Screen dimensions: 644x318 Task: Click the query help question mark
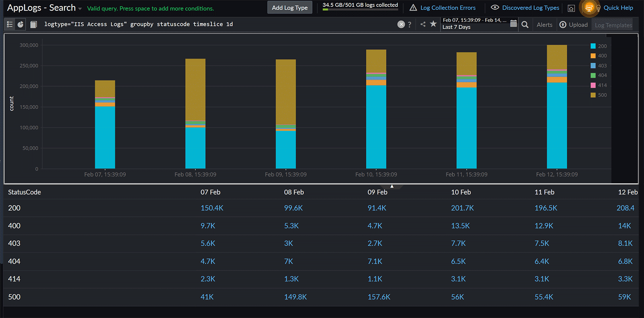coord(410,25)
